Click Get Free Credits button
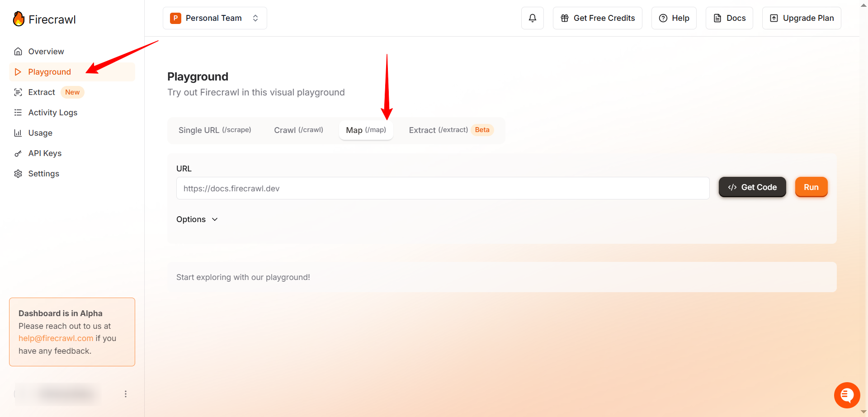The height and width of the screenshot is (417, 868). coord(598,18)
